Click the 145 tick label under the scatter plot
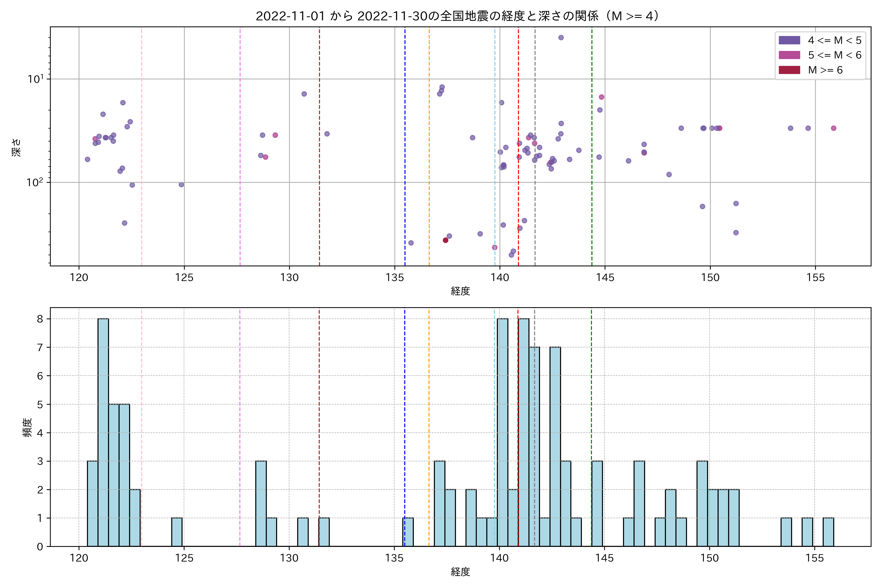 click(x=605, y=278)
